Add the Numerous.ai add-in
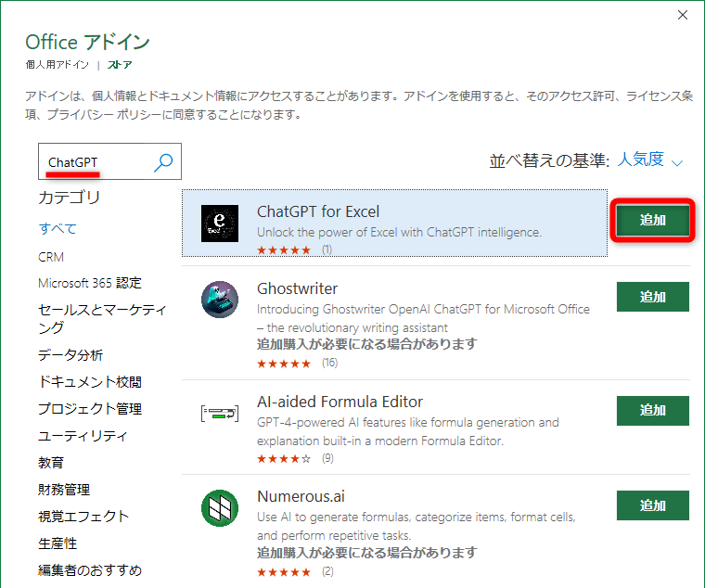Image resolution: width=705 pixels, height=588 pixels. pyautogui.click(x=652, y=505)
